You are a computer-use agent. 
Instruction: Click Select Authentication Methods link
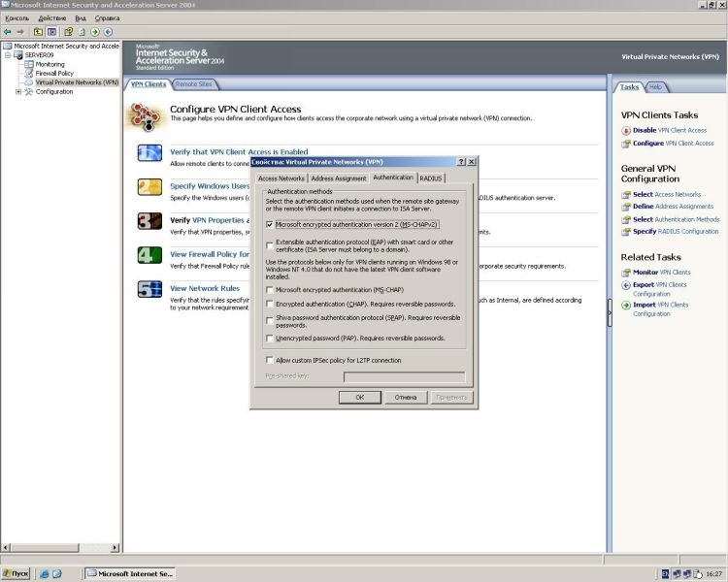[x=676, y=219]
